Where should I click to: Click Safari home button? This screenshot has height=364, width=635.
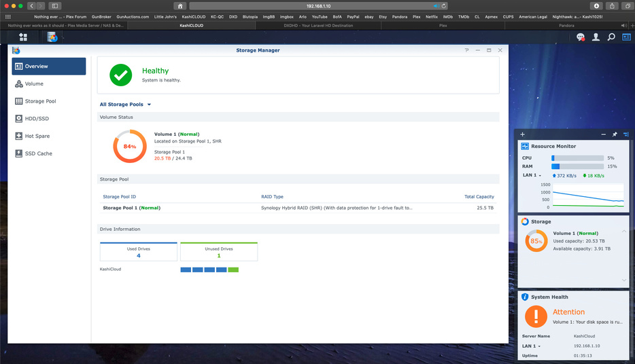179,6
